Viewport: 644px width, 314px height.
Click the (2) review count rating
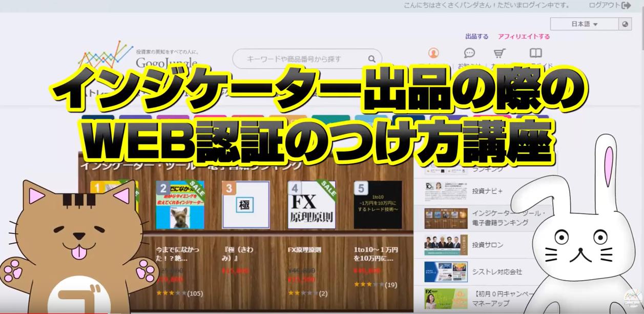point(323,293)
